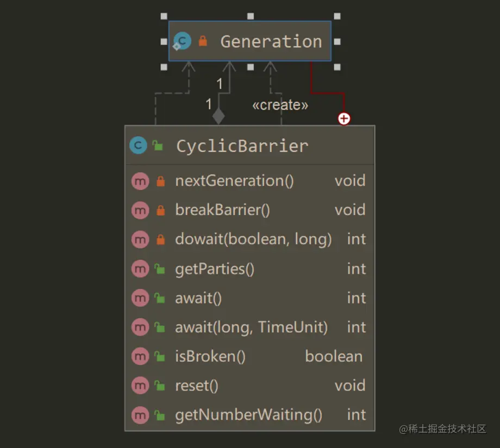Click method icon for dowait(boolean, long)
This screenshot has width=500, height=448.
[x=140, y=239]
